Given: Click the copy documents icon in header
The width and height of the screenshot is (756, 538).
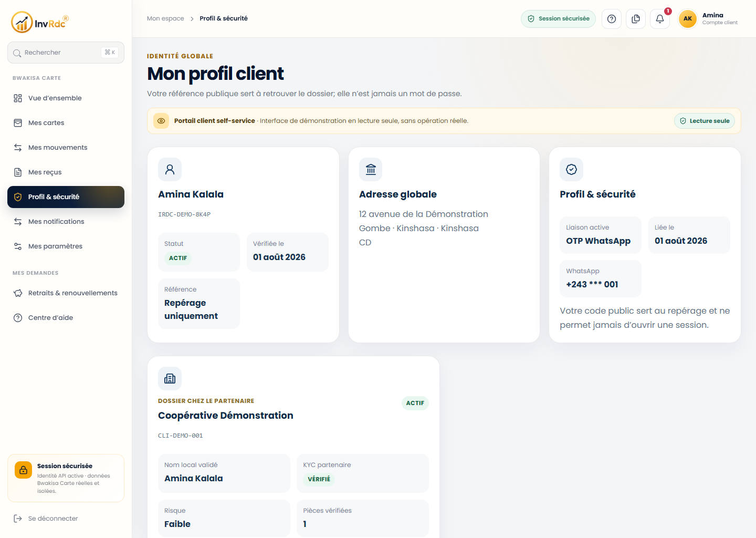Looking at the screenshot, I should (x=636, y=19).
